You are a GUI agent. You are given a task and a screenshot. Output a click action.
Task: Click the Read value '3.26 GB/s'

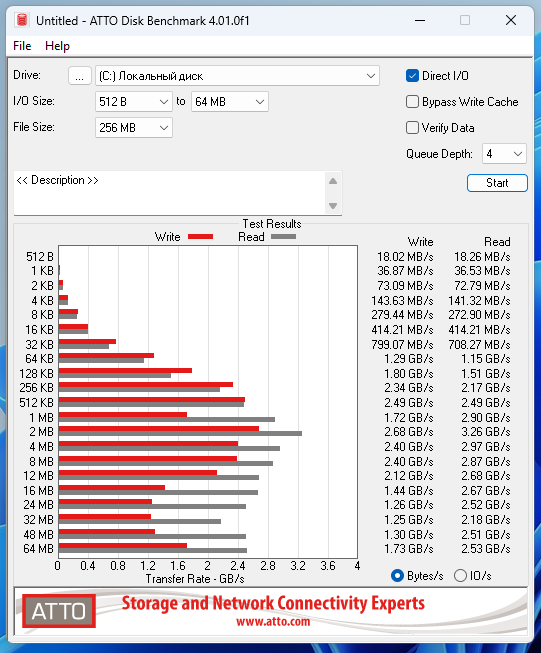point(485,432)
